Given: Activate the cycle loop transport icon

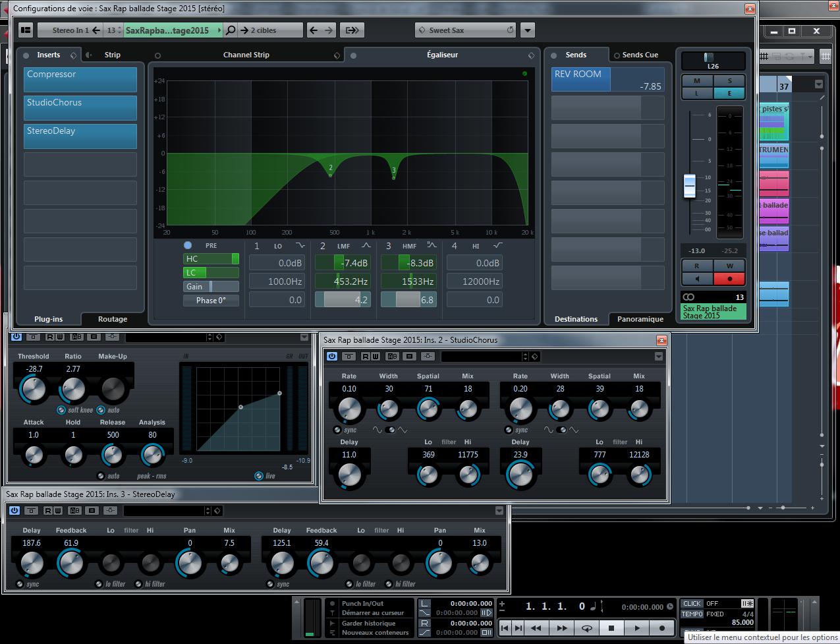Looking at the screenshot, I should (x=586, y=628).
